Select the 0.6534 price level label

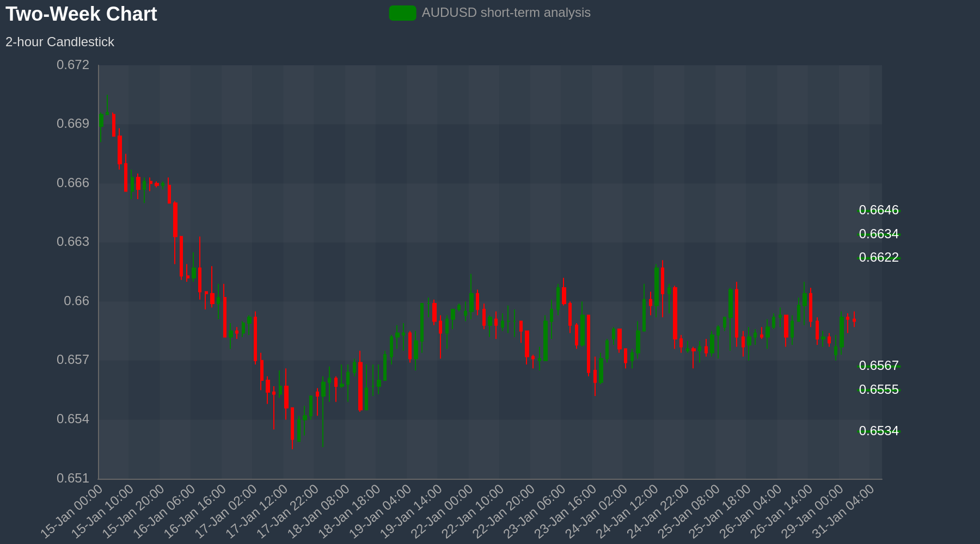pos(879,431)
